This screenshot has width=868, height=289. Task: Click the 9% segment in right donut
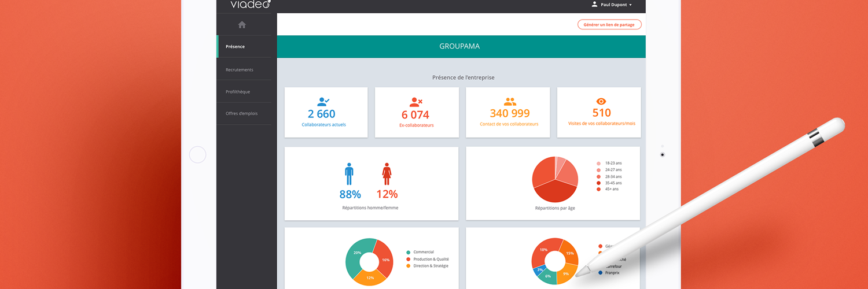565,274
